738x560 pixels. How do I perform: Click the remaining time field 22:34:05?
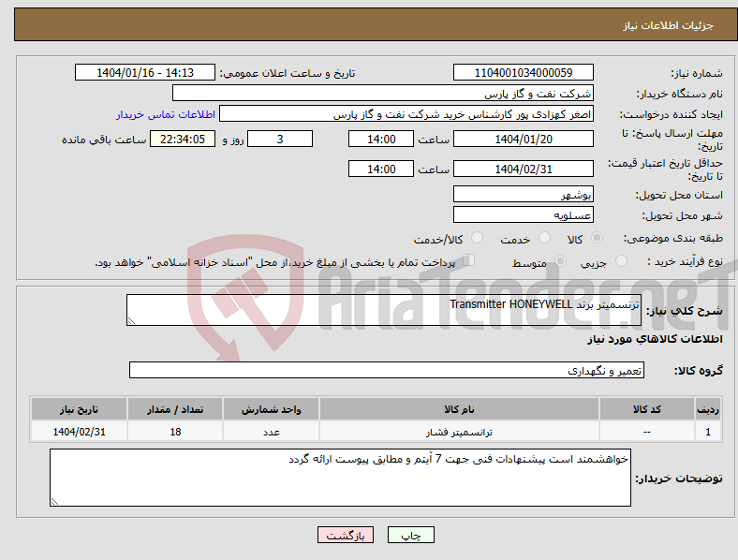[x=183, y=139]
